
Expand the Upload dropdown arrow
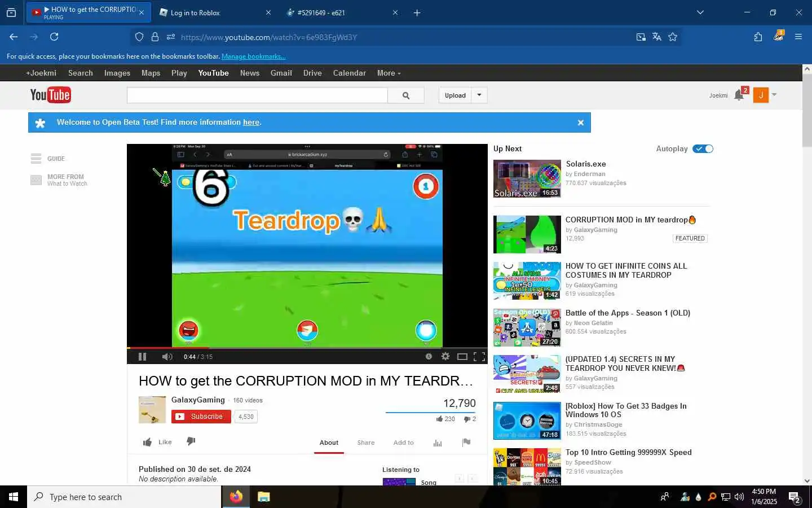(479, 95)
